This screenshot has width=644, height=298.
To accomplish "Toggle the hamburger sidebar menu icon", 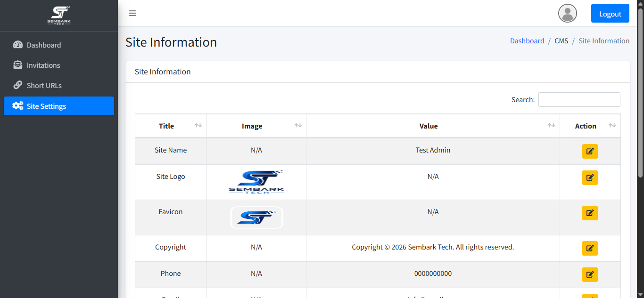I will (x=132, y=13).
